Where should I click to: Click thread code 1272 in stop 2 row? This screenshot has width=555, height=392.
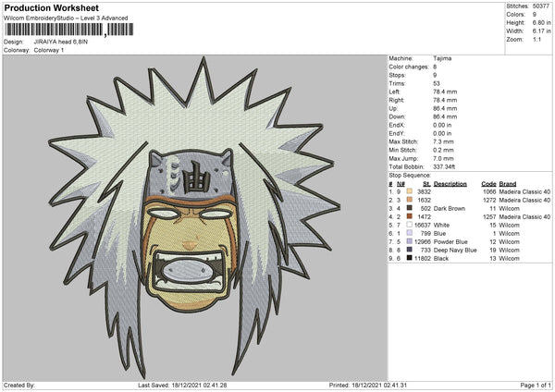click(x=489, y=201)
